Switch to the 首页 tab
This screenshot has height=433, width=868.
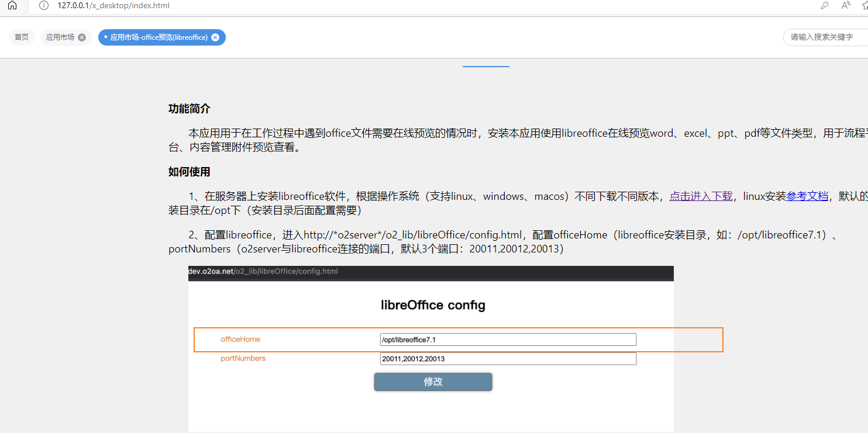click(22, 37)
